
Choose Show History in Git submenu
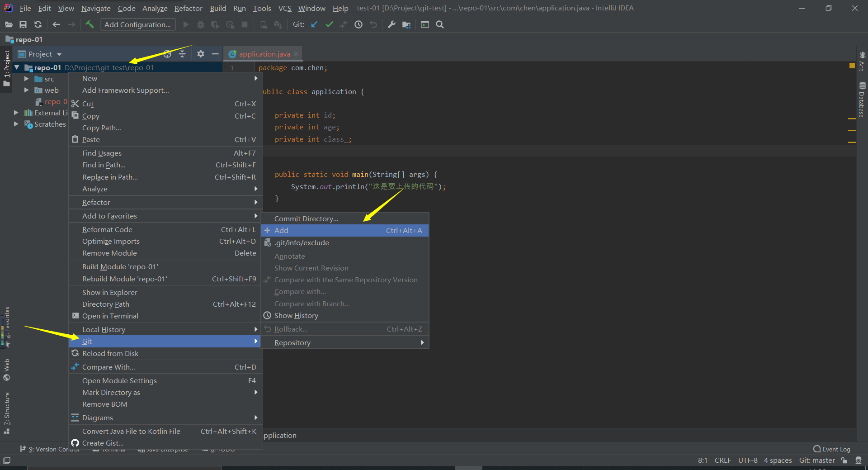click(x=344, y=315)
